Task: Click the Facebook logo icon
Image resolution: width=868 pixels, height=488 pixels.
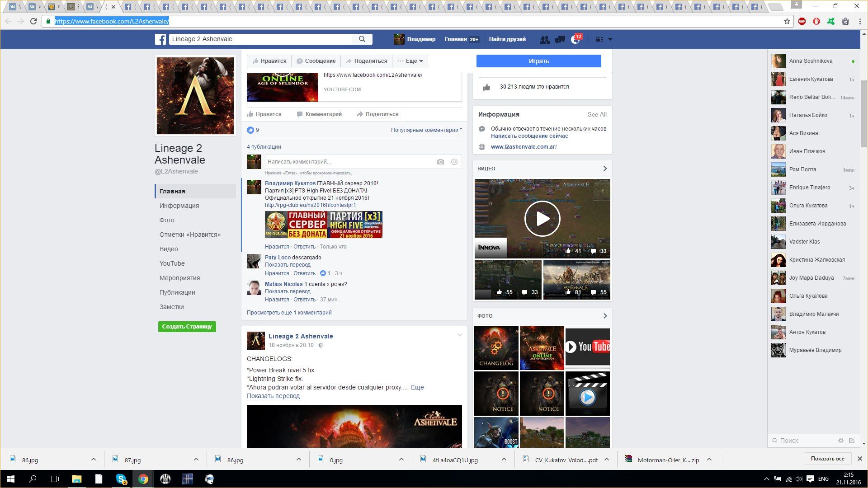Action: point(160,39)
